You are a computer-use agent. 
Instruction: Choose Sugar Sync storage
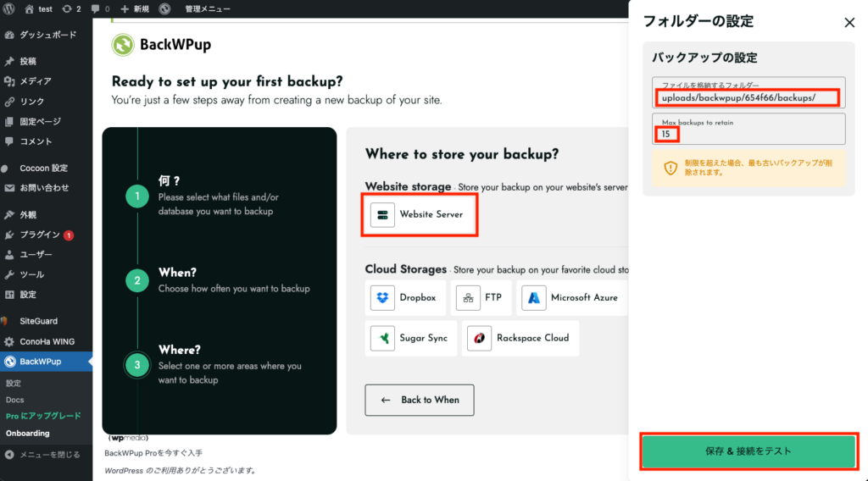click(411, 339)
